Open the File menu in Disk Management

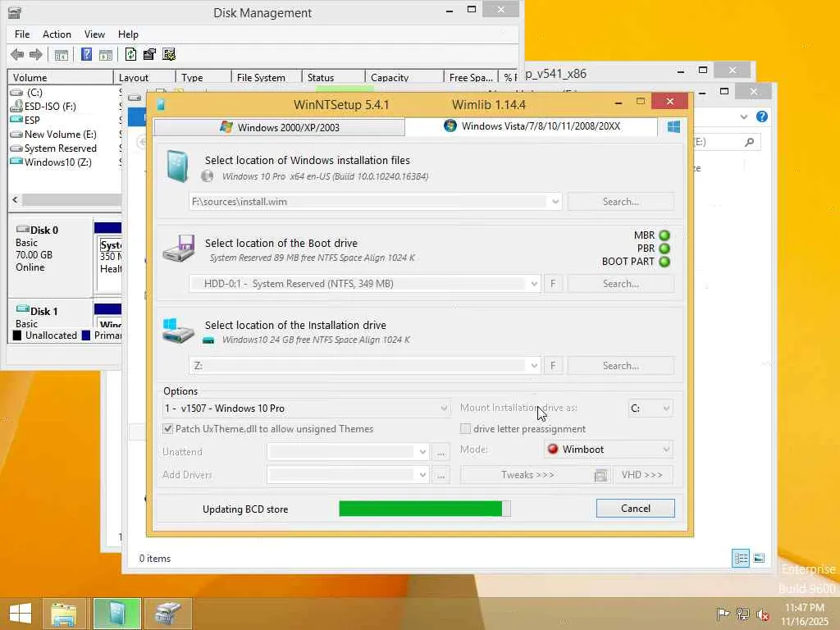pyautogui.click(x=22, y=34)
